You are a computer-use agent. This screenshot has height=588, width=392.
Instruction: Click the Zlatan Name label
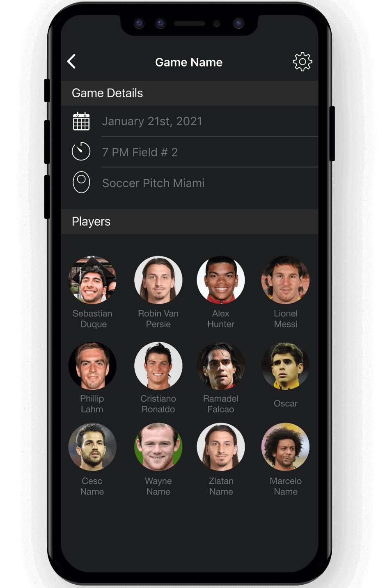(221, 486)
